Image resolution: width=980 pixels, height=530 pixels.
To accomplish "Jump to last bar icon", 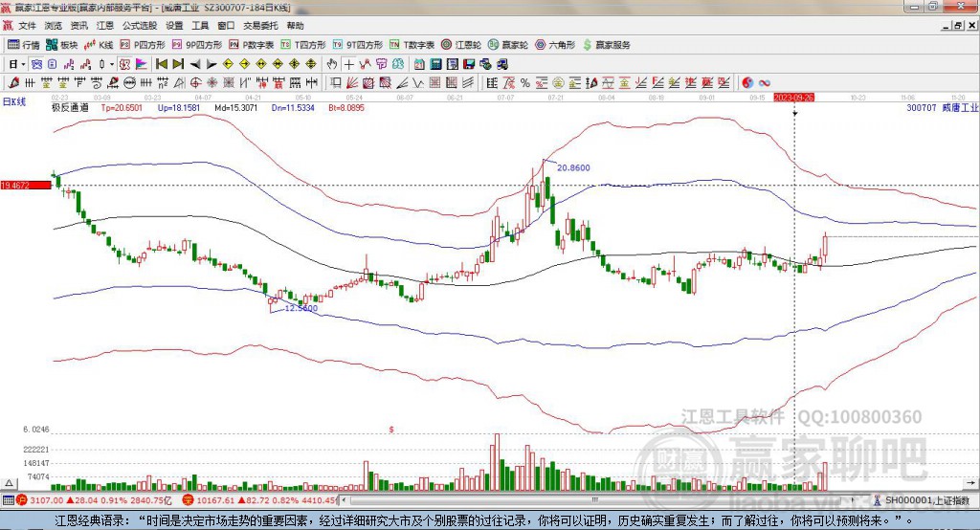I will (x=178, y=64).
